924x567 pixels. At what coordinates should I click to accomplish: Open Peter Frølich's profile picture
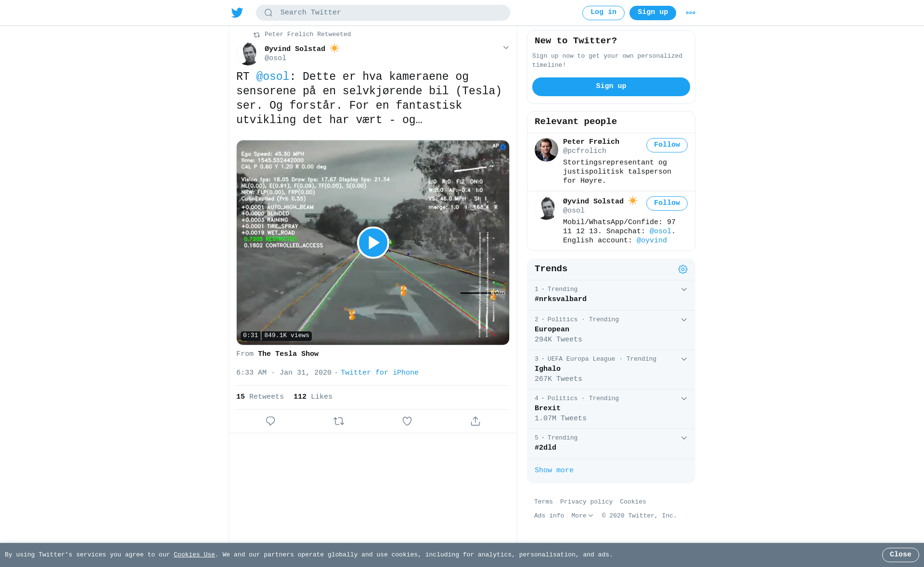point(546,150)
